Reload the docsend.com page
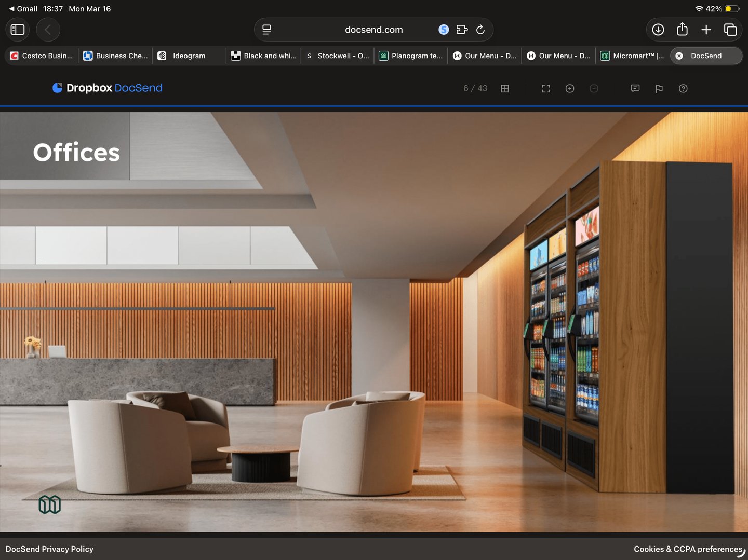The width and height of the screenshot is (748, 560). pyautogui.click(x=480, y=30)
